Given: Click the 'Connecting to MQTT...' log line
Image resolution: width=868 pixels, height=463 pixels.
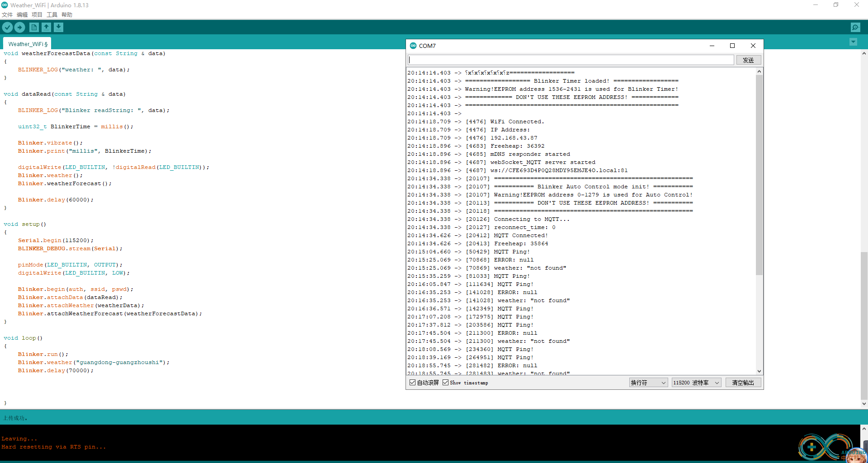Looking at the screenshot, I should pos(488,219).
